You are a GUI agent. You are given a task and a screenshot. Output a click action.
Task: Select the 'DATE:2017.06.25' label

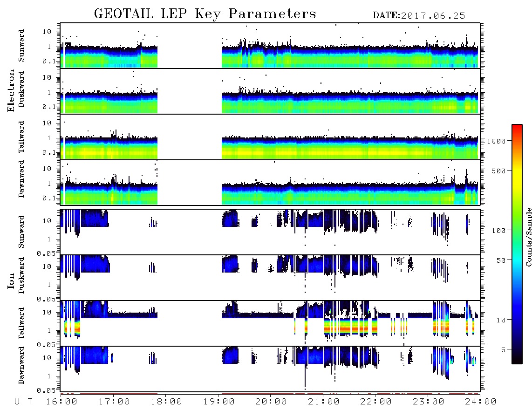(x=419, y=16)
